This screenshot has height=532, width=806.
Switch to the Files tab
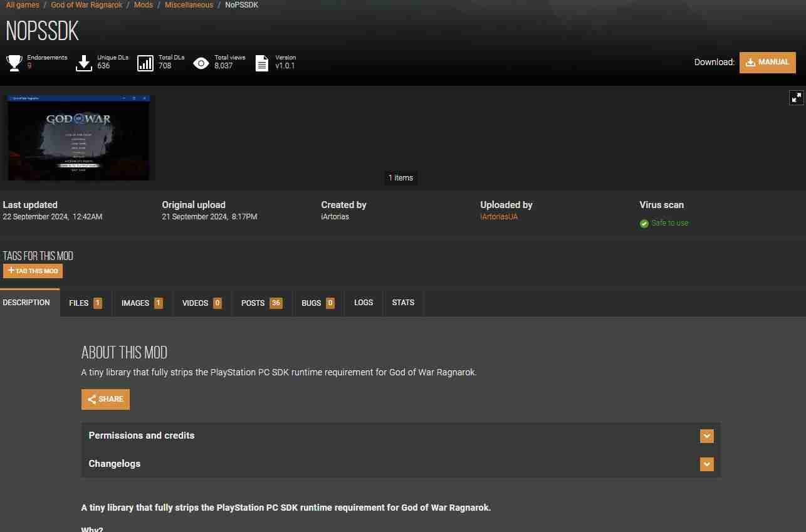pyautogui.click(x=86, y=303)
